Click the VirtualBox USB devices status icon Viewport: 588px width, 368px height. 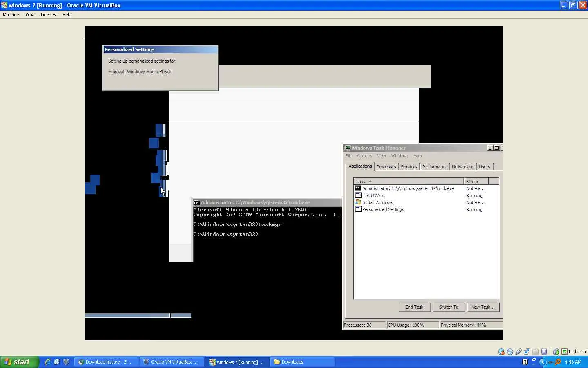point(519,352)
